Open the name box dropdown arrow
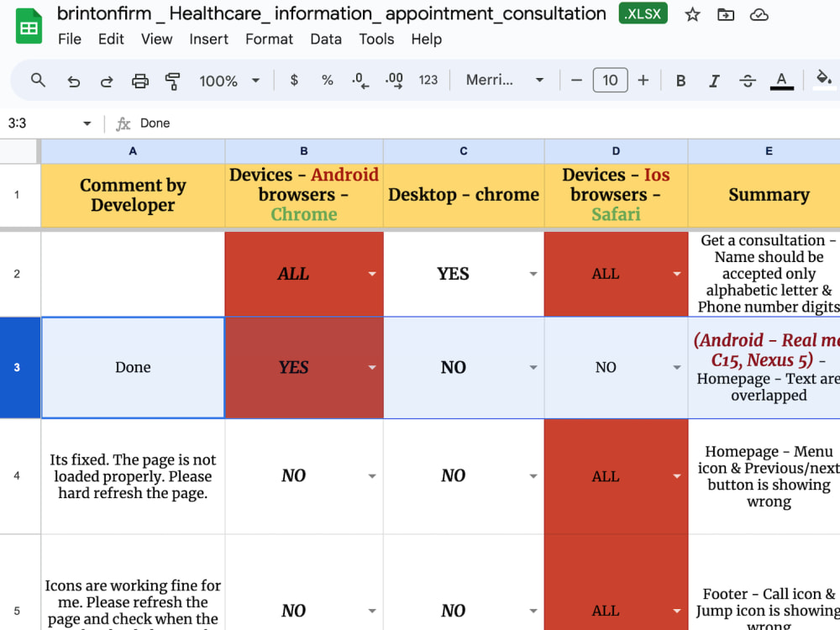This screenshot has height=630, width=840. coord(87,123)
